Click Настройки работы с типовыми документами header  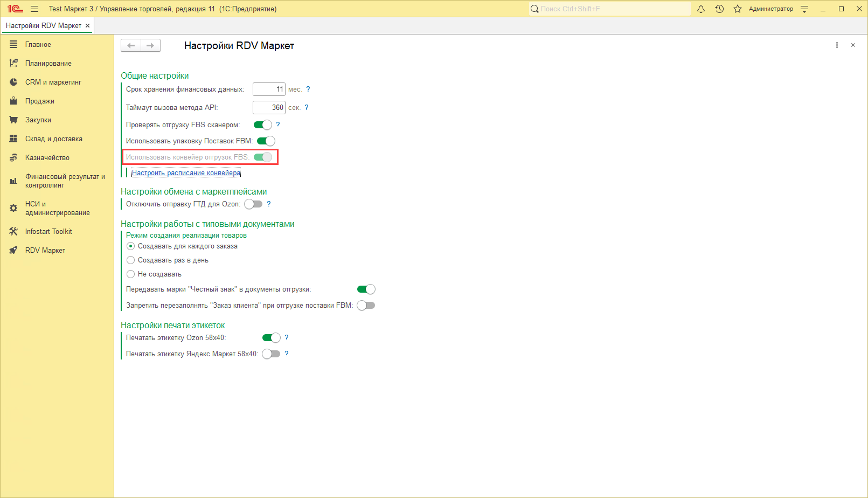(x=207, y=224)
